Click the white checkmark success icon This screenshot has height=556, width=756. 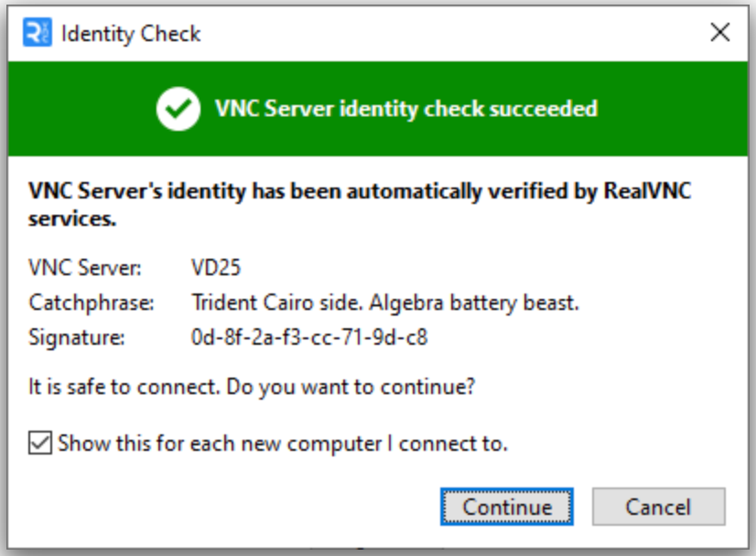coord(178,109)
